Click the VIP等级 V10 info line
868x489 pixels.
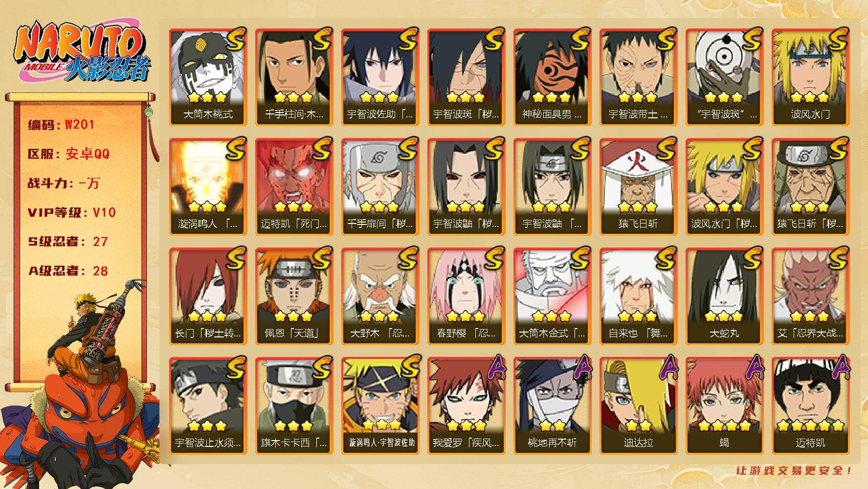point(72,212)
